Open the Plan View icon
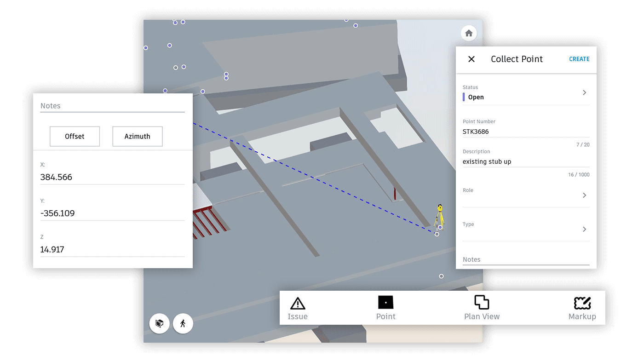The width and height of the screenshot is (644, 362). coord(482,303)
